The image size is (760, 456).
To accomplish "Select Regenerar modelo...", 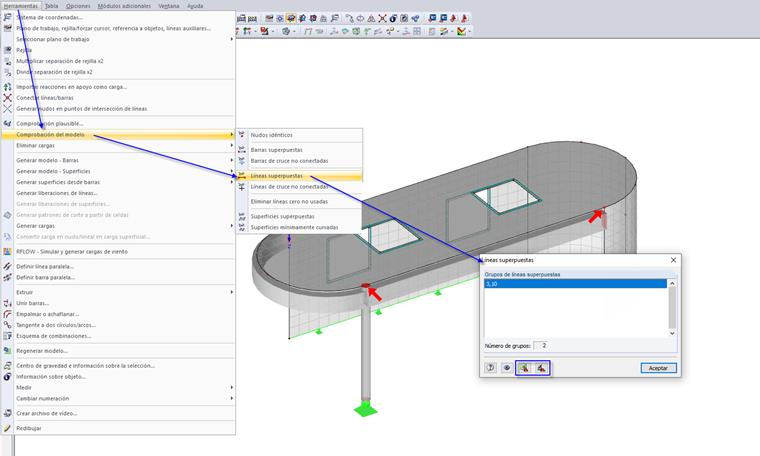I will [118, 351].
